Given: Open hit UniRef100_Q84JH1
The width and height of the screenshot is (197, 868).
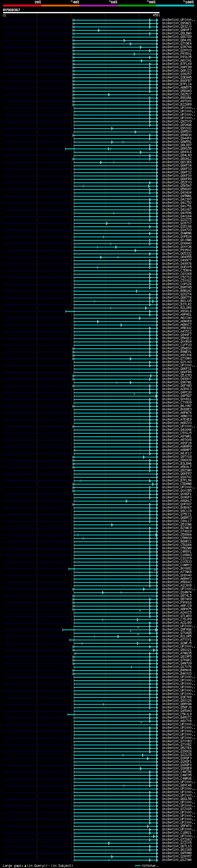Looking at the screenshot, I should (177, 40).
